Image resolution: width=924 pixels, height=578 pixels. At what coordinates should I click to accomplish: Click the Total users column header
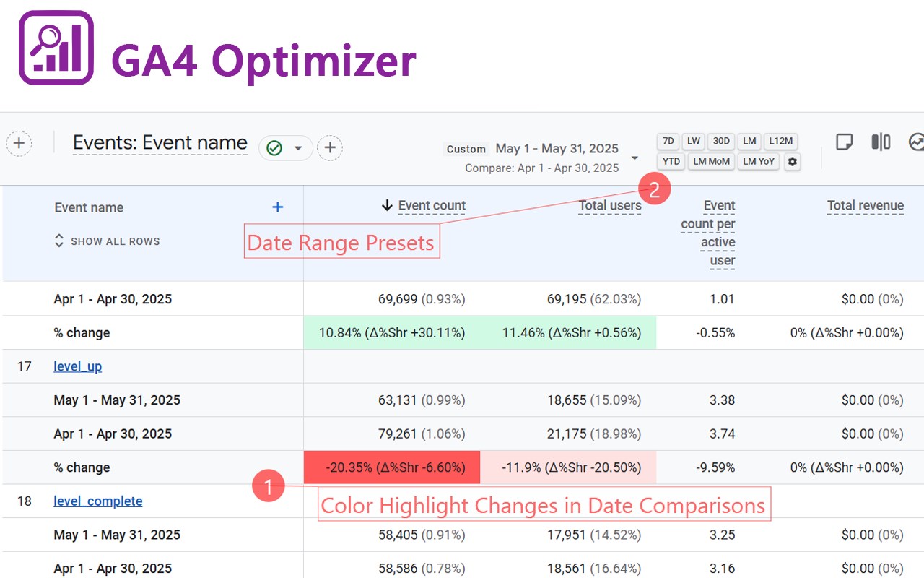pos(610,206)
